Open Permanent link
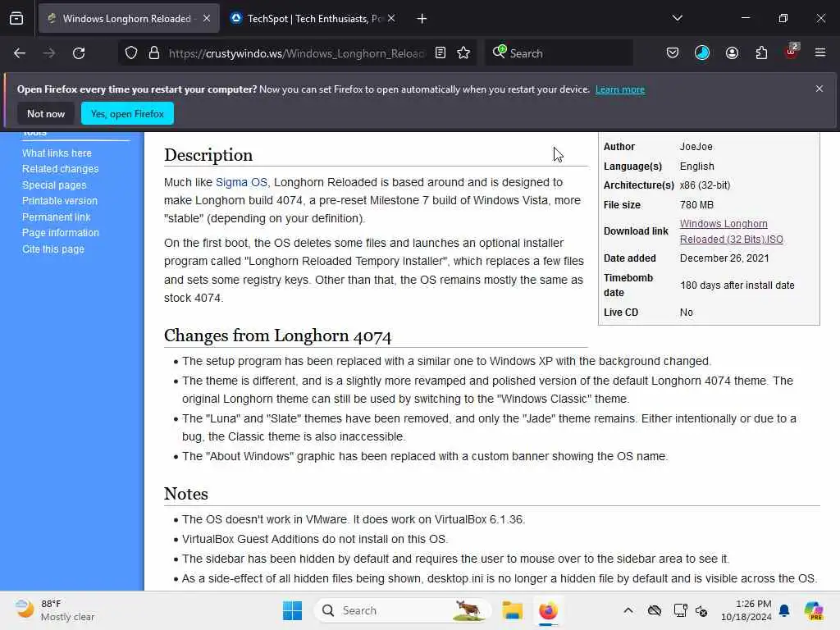The width and height of the screenshot is (840, 630). [57, 217]
